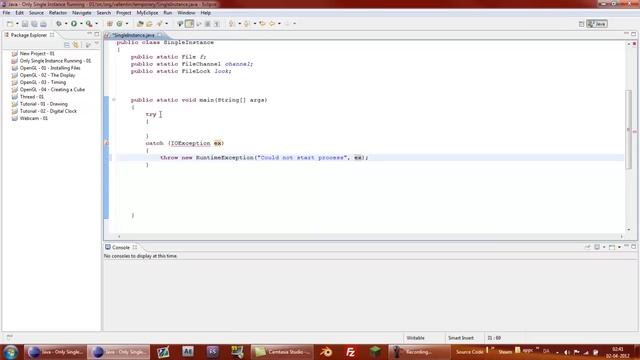The image size is (640, 360).
Task: Open the New Java Class dropdown arrow
Action: tap(127, 24)
